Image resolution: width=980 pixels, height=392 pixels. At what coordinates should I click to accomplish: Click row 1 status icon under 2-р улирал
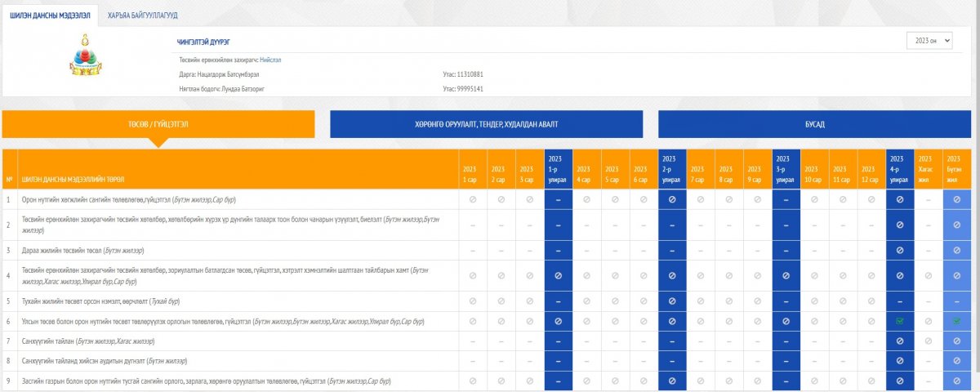pos(672,198)
